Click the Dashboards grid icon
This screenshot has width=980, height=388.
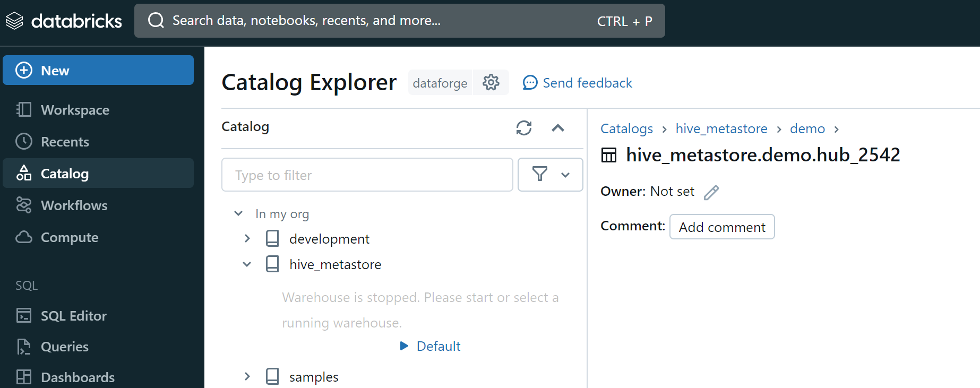click(x=24, y=377)
